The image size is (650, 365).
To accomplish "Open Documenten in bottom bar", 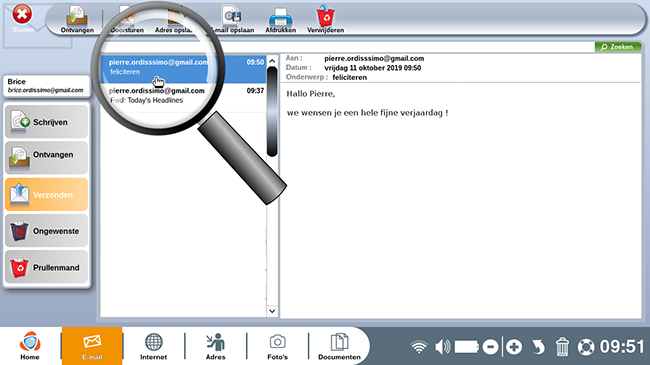I will 339,346.
